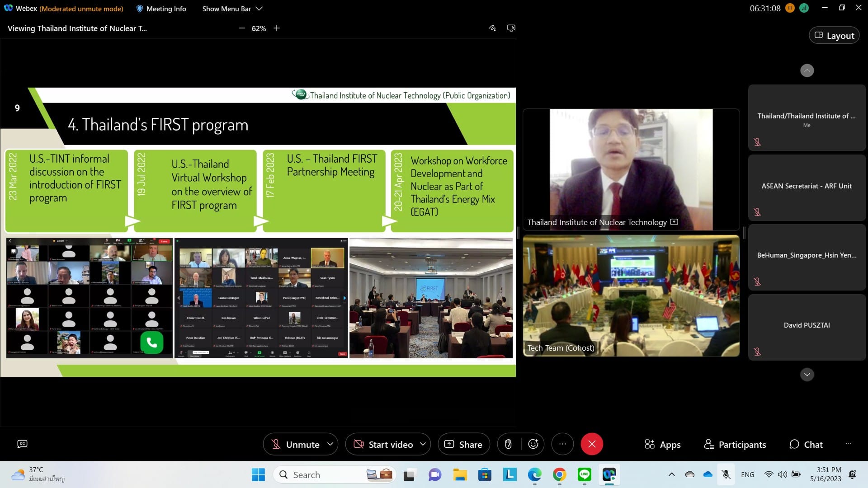
Task: Open the emoji reactions icon
Action: pos(533,444)
